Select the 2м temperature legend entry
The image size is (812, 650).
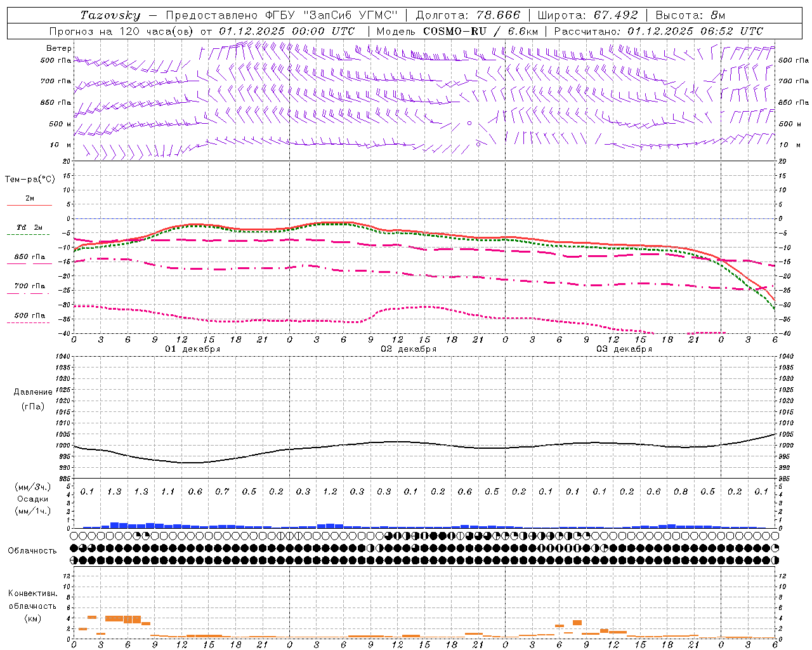coord(30,199)
